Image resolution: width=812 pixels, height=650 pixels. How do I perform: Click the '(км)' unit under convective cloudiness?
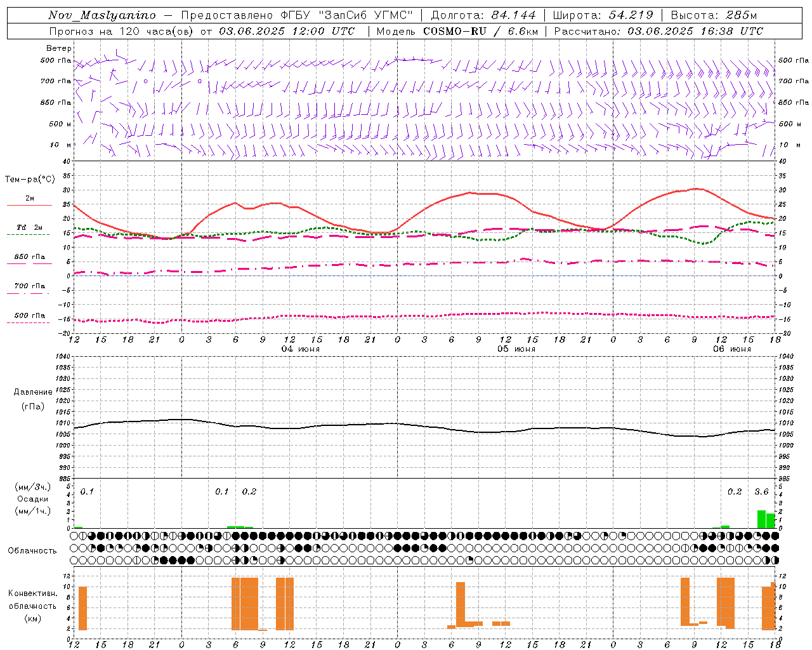pos(33,619)
